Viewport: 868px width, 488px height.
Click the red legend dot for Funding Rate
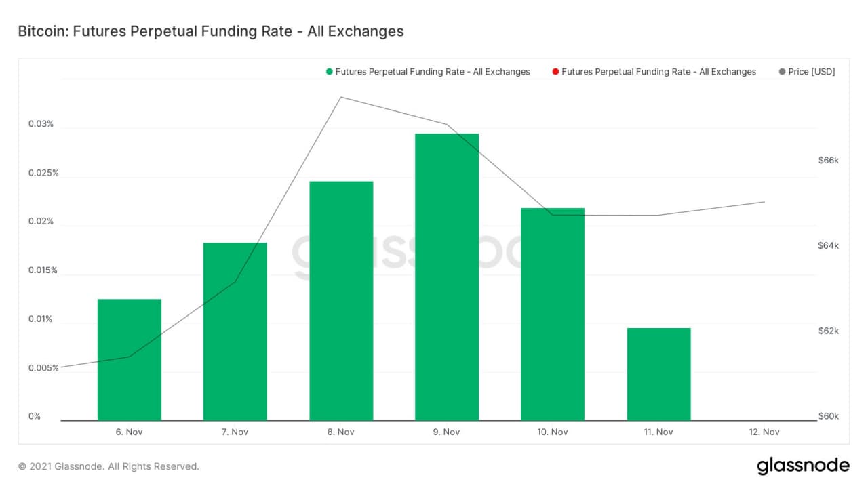coord(555,72)
